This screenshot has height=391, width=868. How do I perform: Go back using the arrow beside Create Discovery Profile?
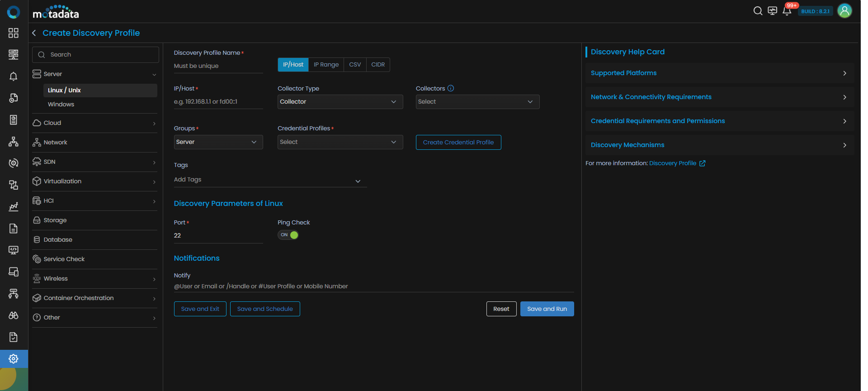click(34, 33)
